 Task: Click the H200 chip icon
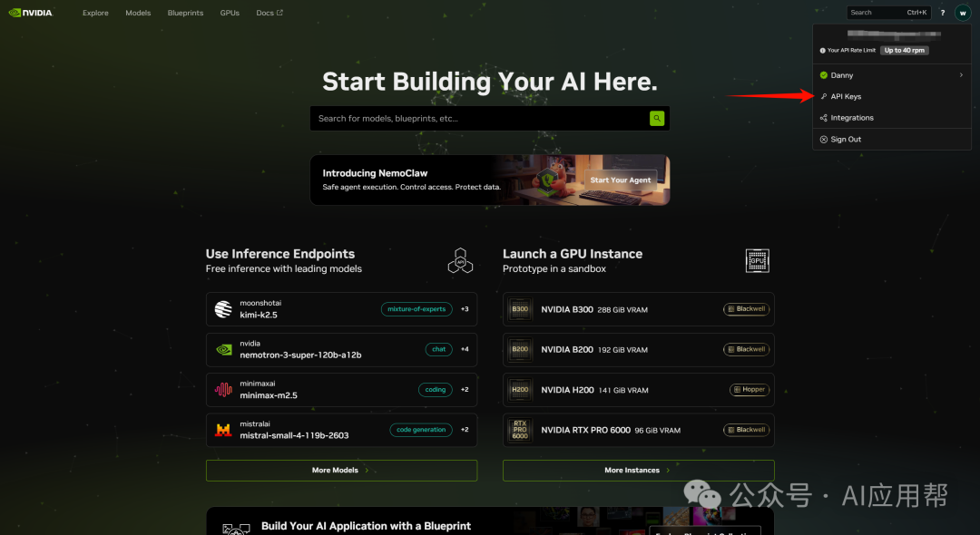pyautogui.click(x=520, y=390)
